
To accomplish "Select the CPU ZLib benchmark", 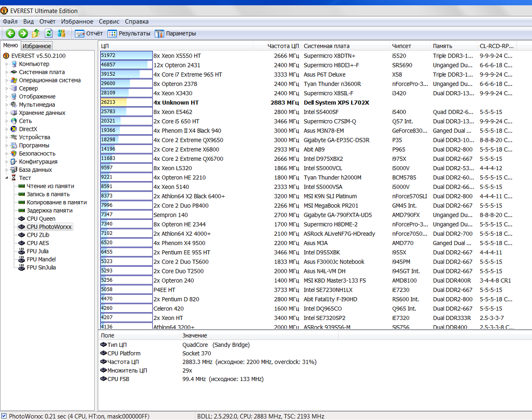I will click(38, 235).
